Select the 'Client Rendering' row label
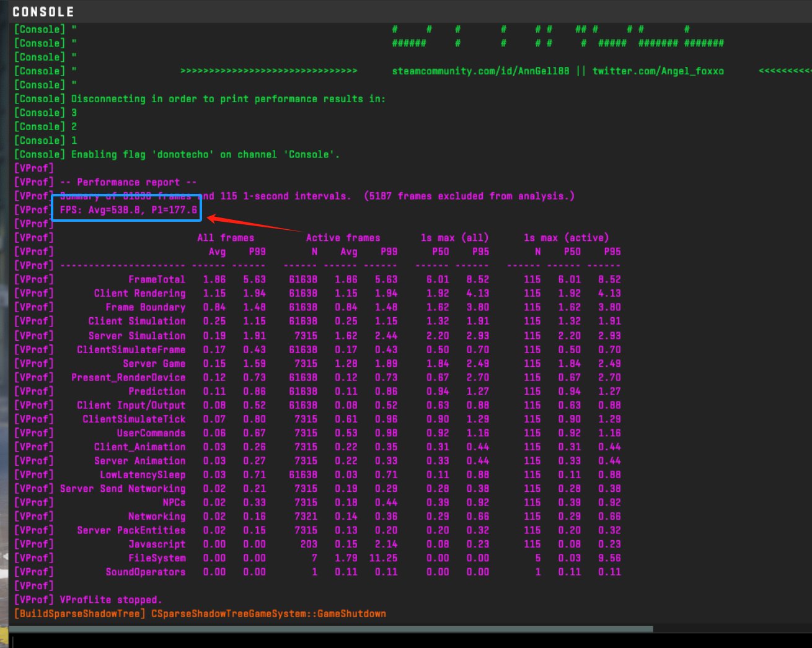This screenshot has width=812, height=648. pyautogui.click(x=139, y=293)
